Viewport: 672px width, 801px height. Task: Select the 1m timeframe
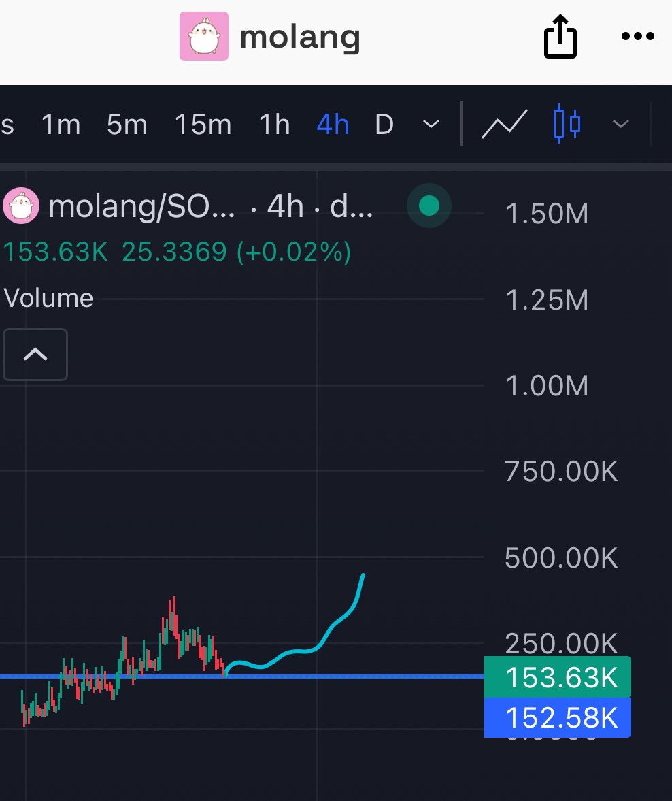[61, 125]
